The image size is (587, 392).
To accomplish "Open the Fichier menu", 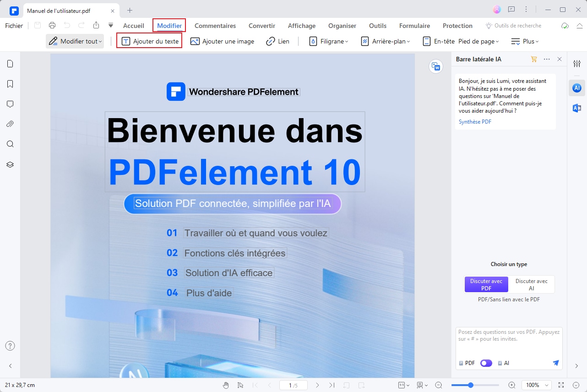I will 14,26.
